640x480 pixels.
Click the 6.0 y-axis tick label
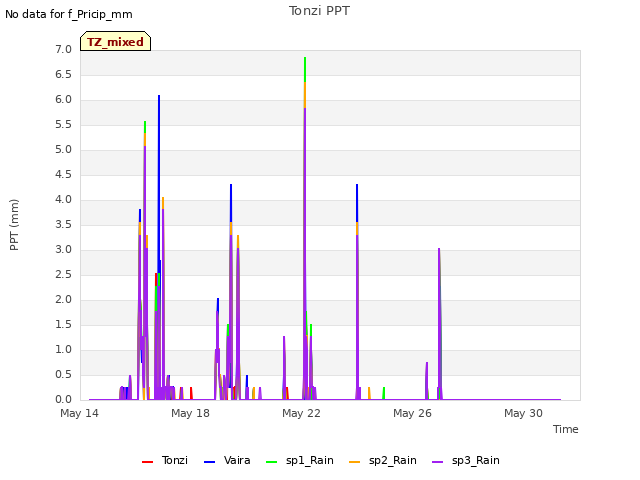[x=63, y=100]
